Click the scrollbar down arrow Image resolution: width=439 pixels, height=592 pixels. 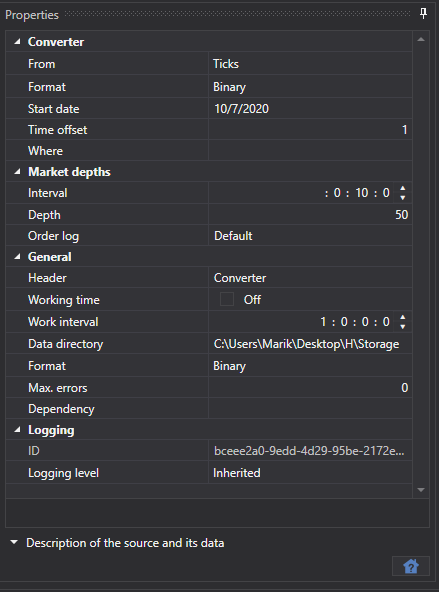coord(421,490)
